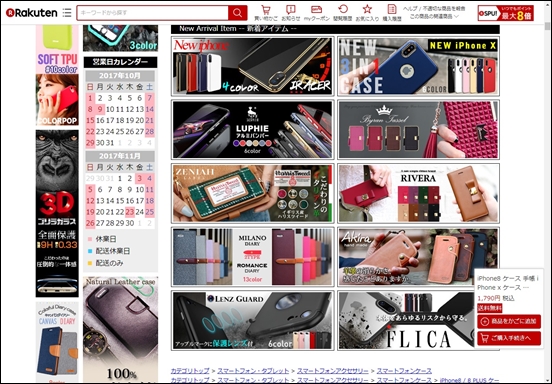The height and width of the screenshot is (384, 552).
Task: Click スマートフォンアクセサリー in first breadcrumb row
Action: pyautogui.click(x=333, y=371)
